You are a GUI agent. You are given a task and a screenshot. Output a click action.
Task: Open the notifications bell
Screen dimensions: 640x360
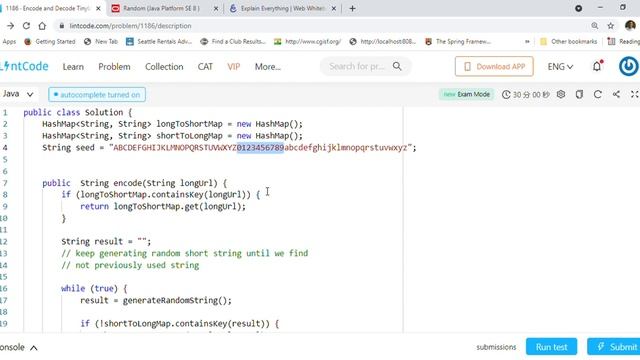point(597,66)
